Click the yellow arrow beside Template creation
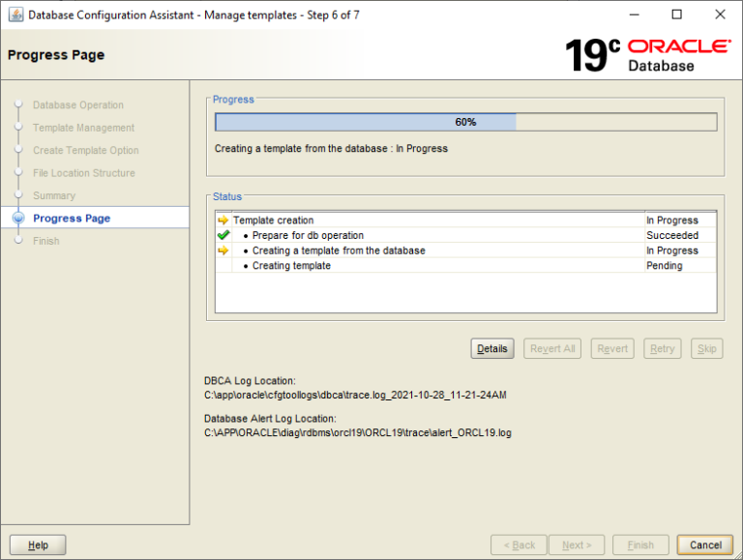 point(223,220)
